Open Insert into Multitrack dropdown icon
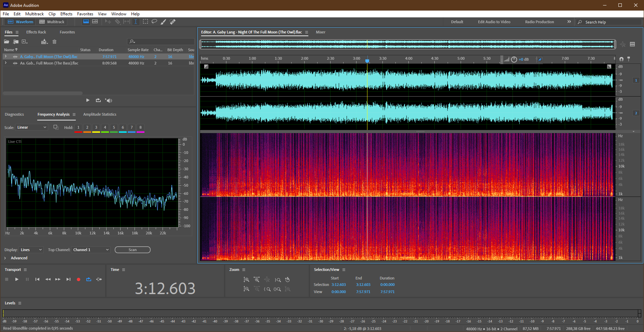The width and height of the screenshot is (644, 332). point(44,42)
